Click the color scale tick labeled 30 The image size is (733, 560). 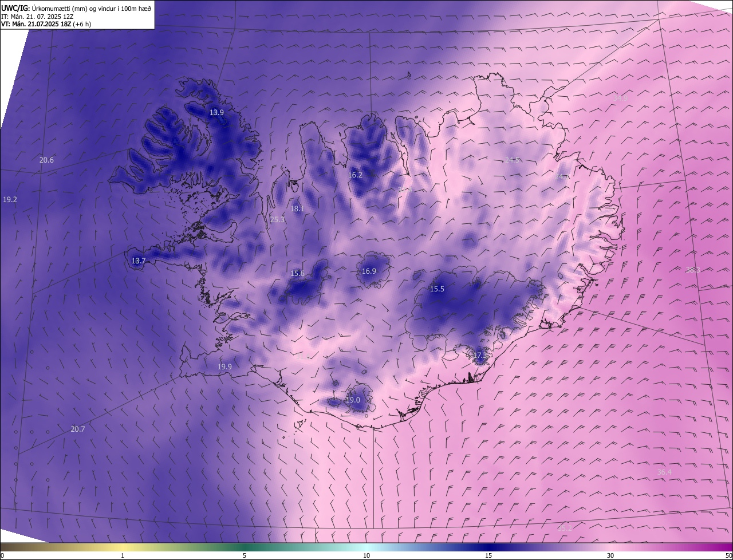610,555
